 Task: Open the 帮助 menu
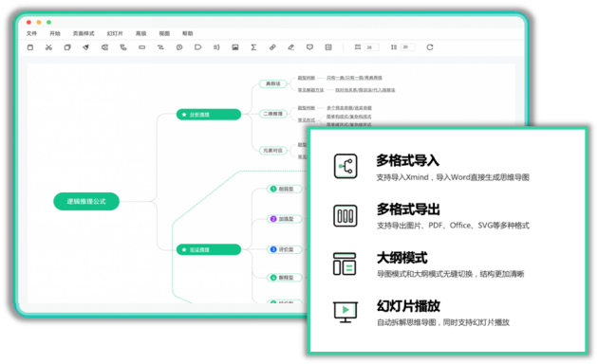click(x=187, y=33)
